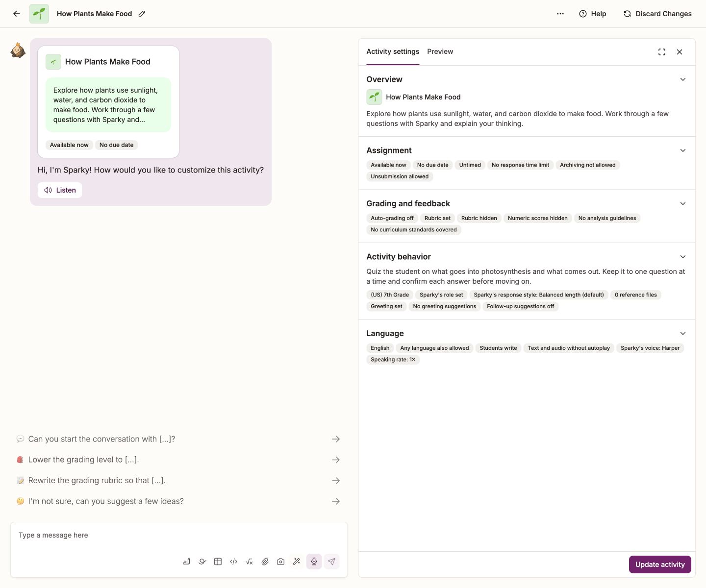
Task: Choose the 'I'm not sure' suggestion
Action: (178, 501)
